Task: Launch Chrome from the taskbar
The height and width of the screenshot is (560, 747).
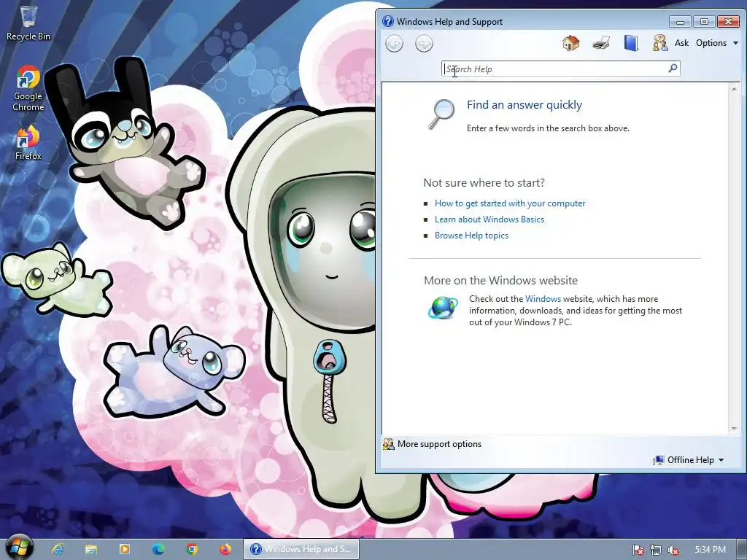Action: click(192, 550)
